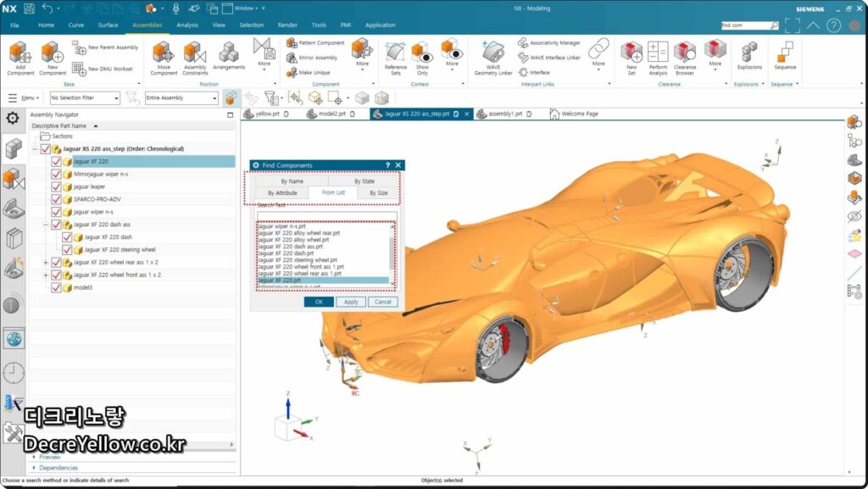Click Mirror Assembly
Image resolution: width=868 pixels, height=489 pixels.
pos(312,58)
